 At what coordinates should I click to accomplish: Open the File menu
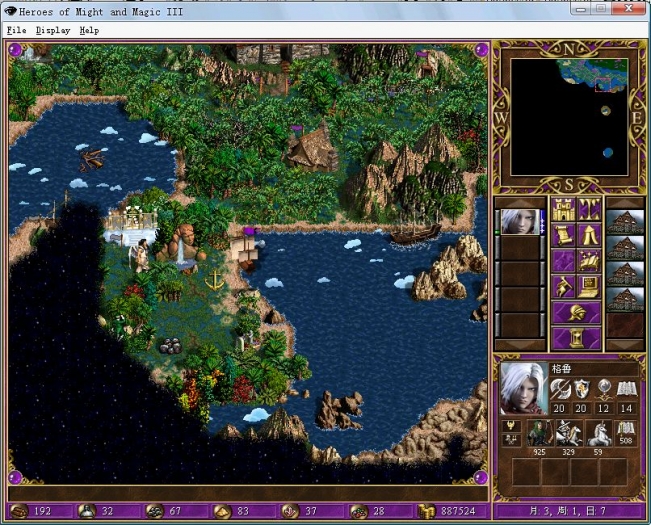click(17, 30)
